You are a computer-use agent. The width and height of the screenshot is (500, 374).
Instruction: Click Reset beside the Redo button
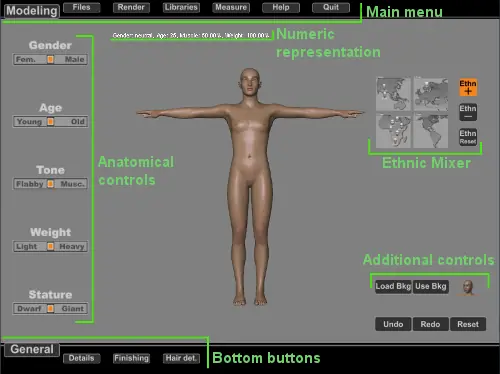[468, 324]
